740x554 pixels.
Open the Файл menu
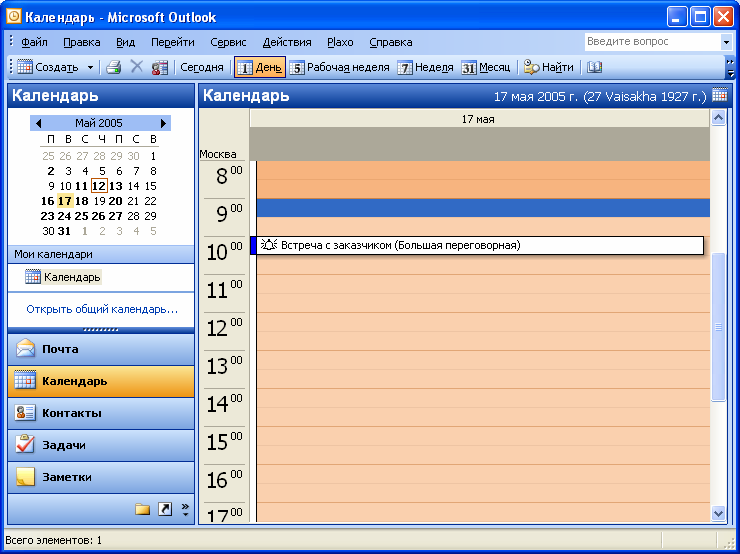tap(34, 42)
